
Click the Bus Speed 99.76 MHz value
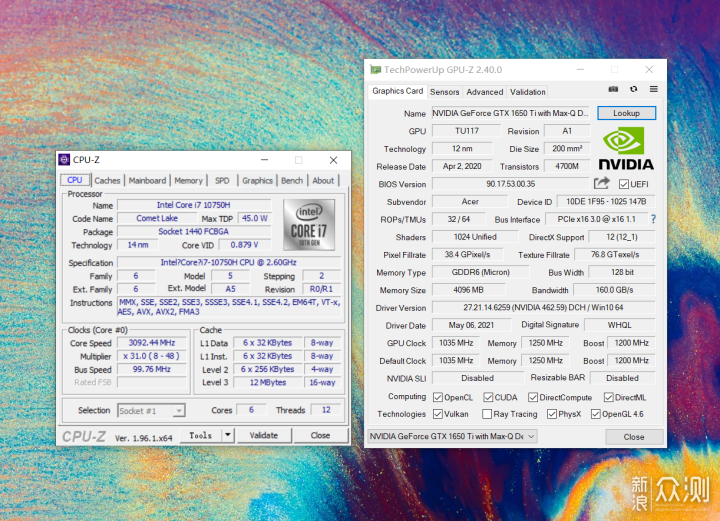[x=152, y=370]
